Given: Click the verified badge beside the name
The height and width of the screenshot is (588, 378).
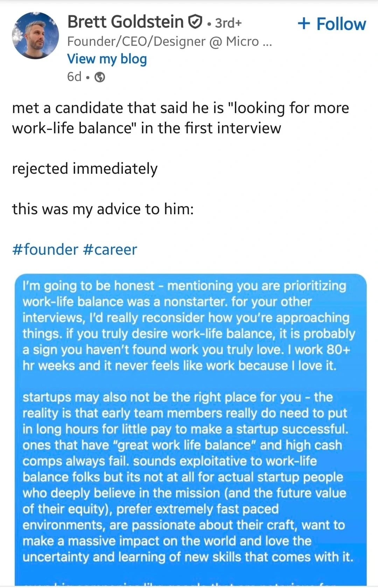Looking at the screenshot, I should click(x=195, y=22).
